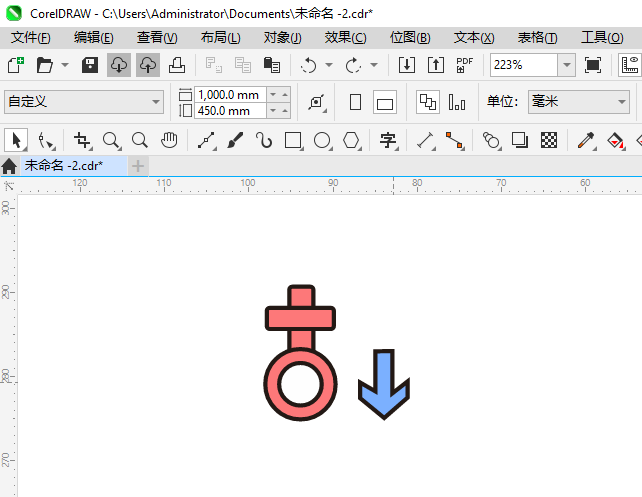Select the Blend effects tool
642x497 pixels.
pos(491,140)
